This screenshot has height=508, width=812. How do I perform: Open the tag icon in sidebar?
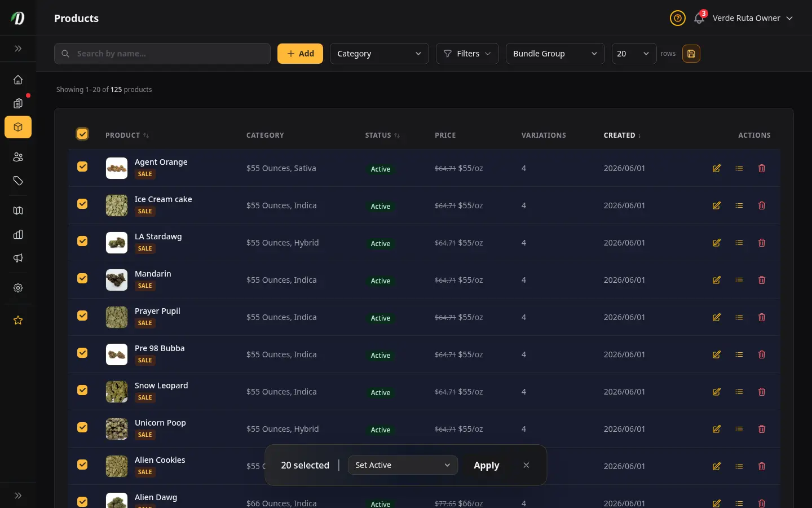tap(18, 181)
